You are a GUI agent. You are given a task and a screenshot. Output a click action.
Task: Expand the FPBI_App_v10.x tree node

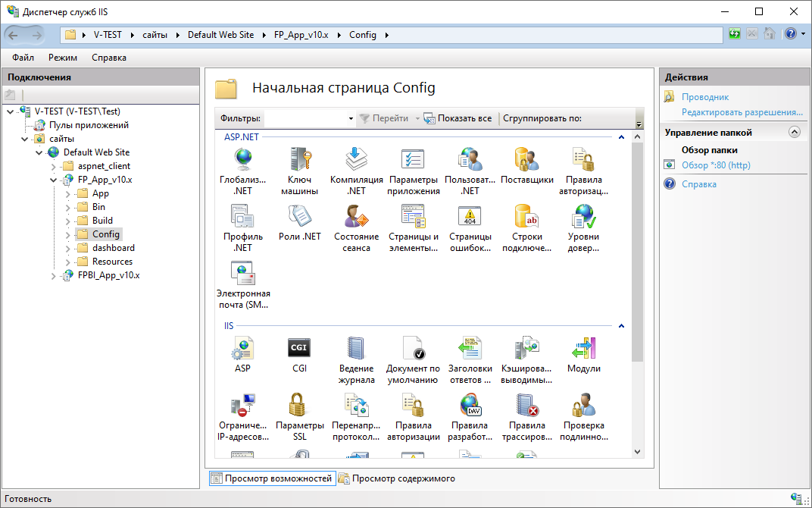click(x=54, y=275)
